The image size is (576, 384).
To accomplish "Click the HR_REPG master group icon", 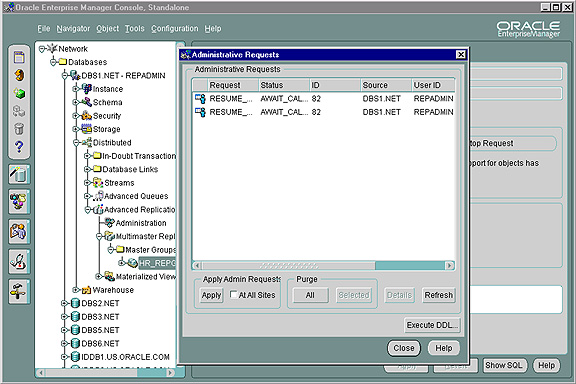I will coord(132,263).
